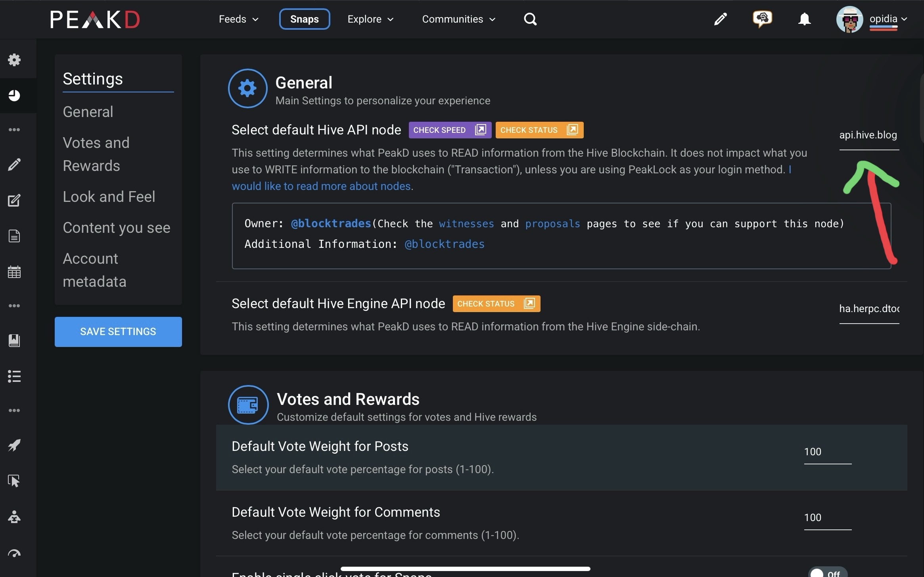Click the CHECK SPEED button
Viewport: 924px width, 577px height.
[x=450, y=130]
